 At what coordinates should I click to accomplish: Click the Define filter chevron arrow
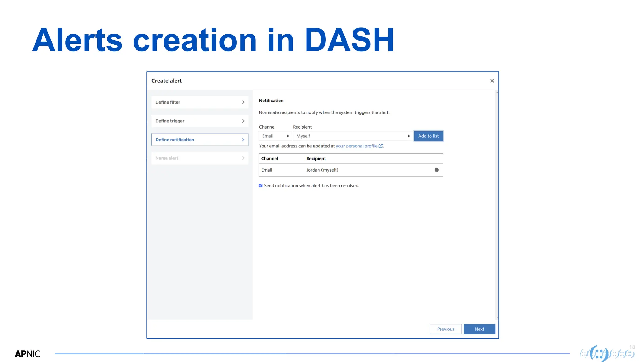243,102
